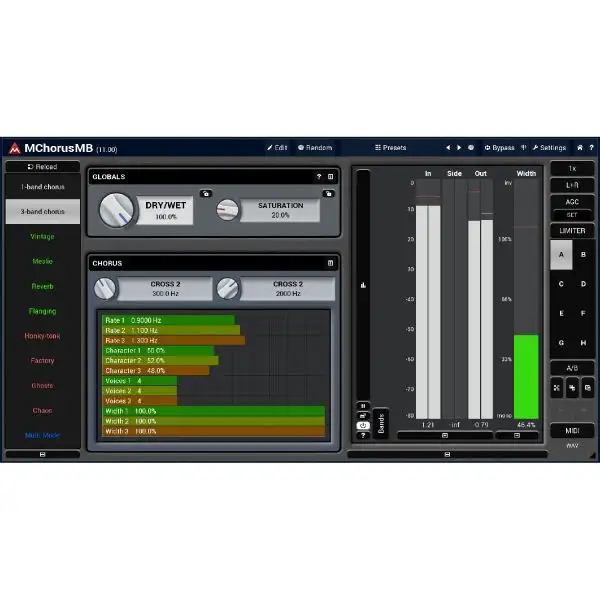The width and height of the screenshot is (600, 600).
Task: Click the help icon in the Globals header
Action: click(319, 176)
